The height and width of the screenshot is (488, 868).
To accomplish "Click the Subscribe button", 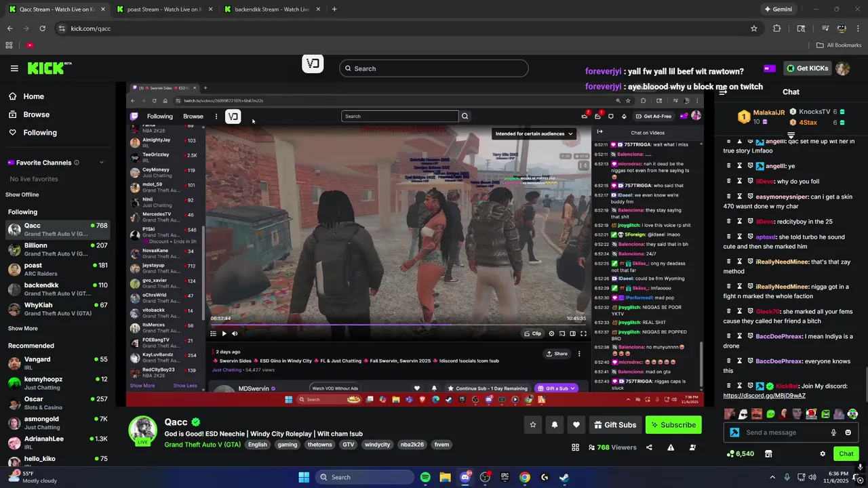I will click(673, 425).
